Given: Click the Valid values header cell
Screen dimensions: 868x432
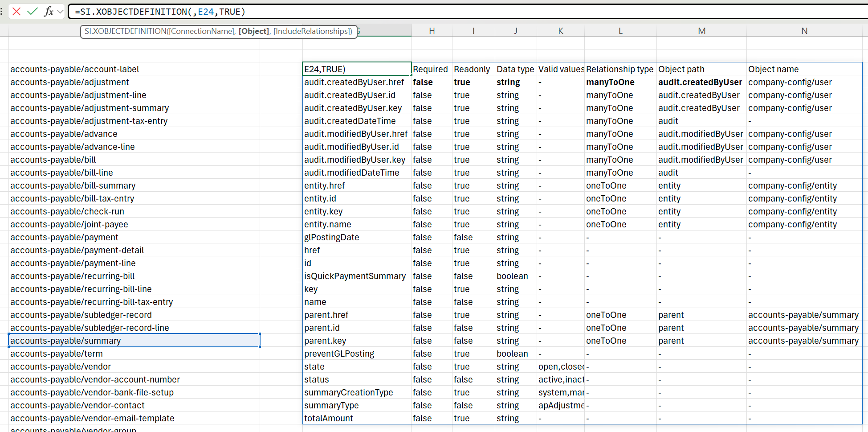Looking at the screenshot, I should [x=561, y=69].
